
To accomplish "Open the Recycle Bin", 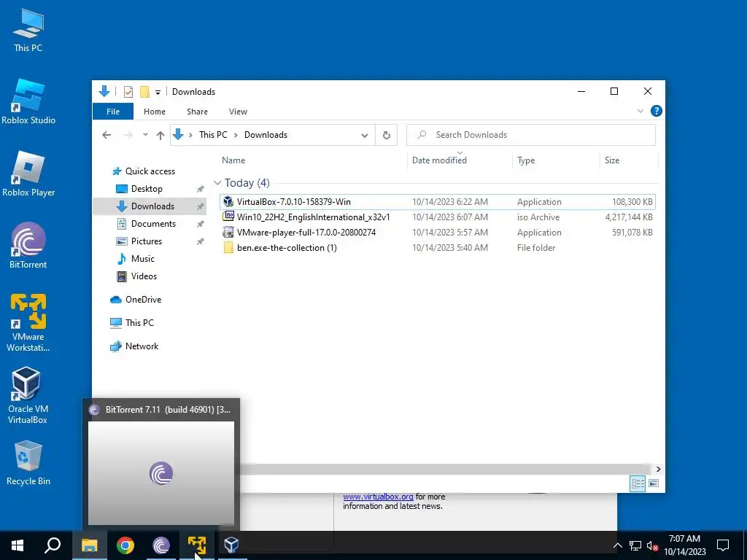I will pos(28,463).
